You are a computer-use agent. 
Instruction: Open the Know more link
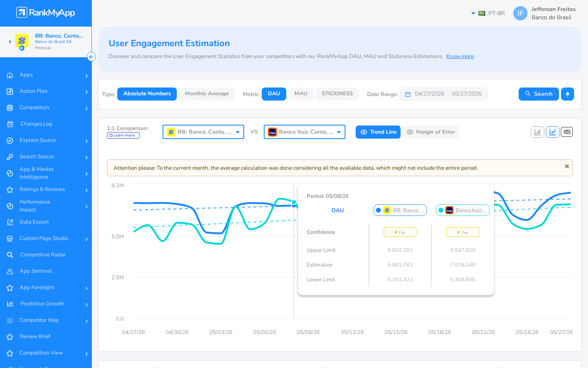click(460, 56)
